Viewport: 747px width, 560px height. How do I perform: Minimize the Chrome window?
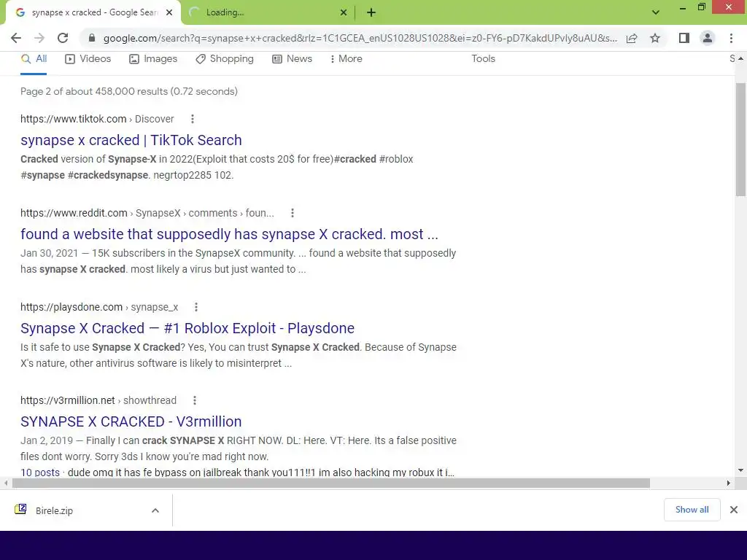[683, 8]
